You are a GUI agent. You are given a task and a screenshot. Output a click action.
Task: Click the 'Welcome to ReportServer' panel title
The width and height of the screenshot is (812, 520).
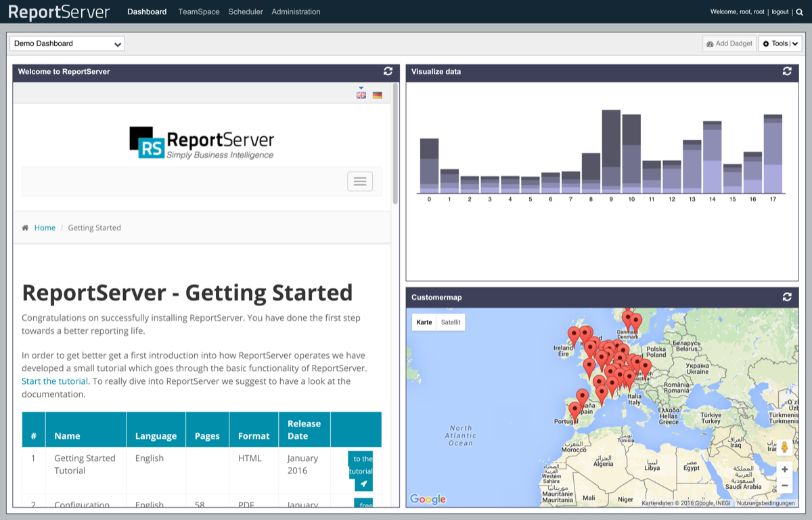pos(64,71)
